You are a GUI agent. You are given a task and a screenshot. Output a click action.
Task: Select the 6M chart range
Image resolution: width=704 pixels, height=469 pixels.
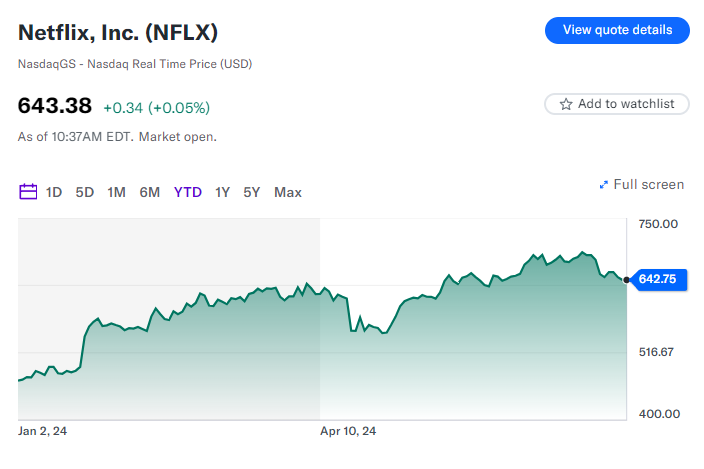pyautogui.click(x=150, y=192)
